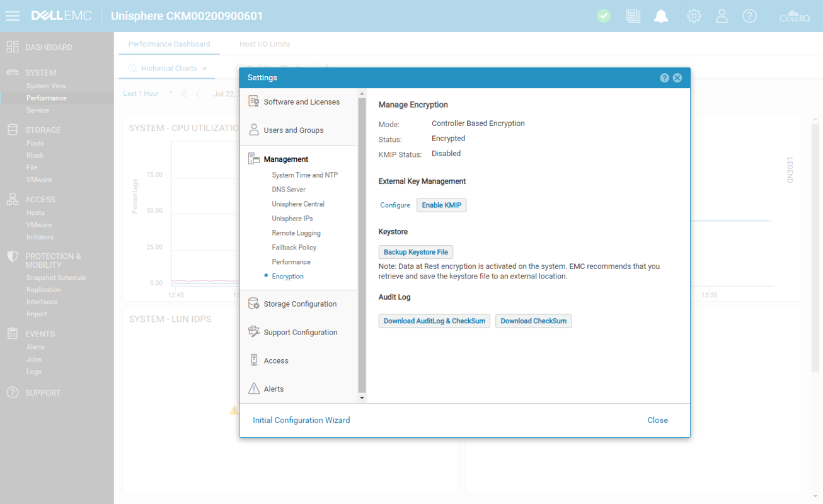Click the green system health status icon
The image size is (823, 504).
604,16
